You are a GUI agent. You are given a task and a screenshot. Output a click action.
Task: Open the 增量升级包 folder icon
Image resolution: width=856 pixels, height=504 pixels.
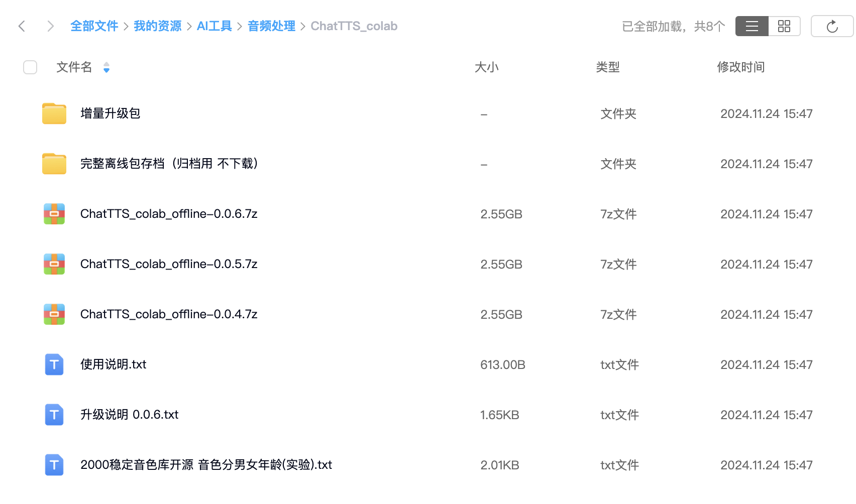click(54, 113)
